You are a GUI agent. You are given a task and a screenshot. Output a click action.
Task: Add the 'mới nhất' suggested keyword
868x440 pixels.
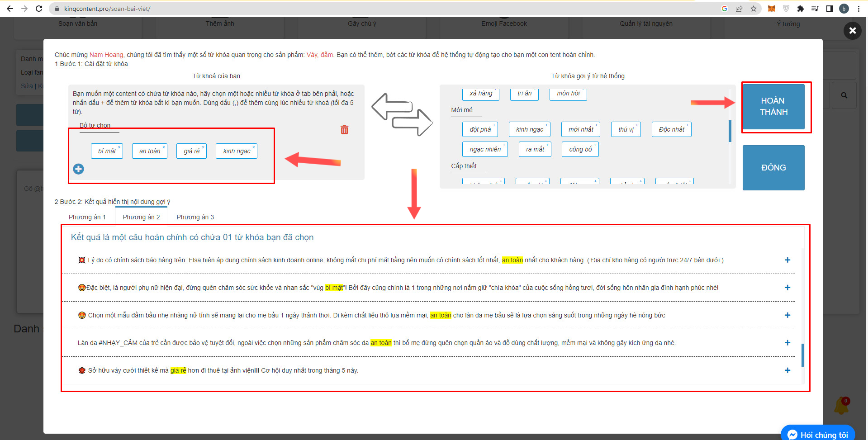tap(581, 129)
